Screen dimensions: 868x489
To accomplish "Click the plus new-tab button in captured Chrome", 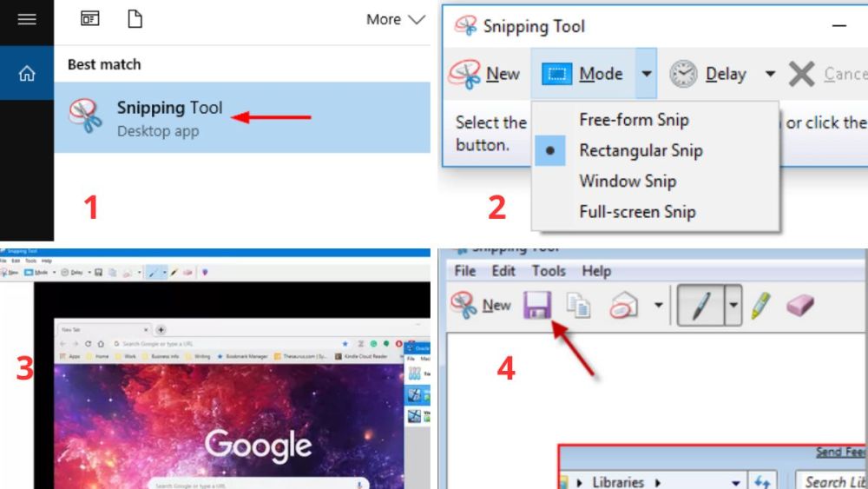I will 161,329.
